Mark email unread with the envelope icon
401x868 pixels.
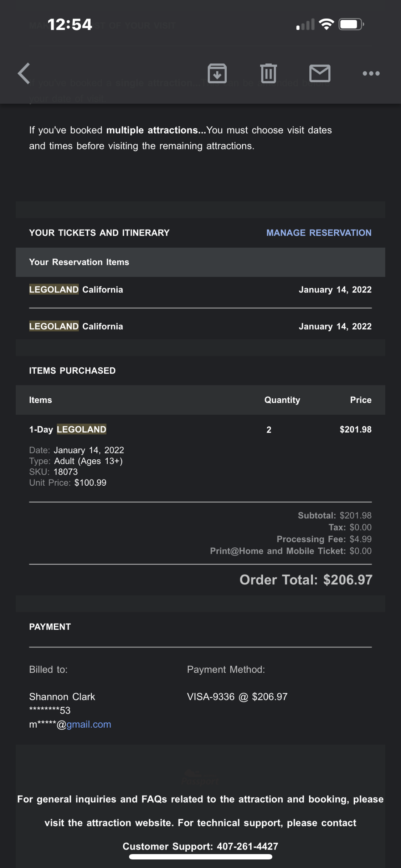320,73
